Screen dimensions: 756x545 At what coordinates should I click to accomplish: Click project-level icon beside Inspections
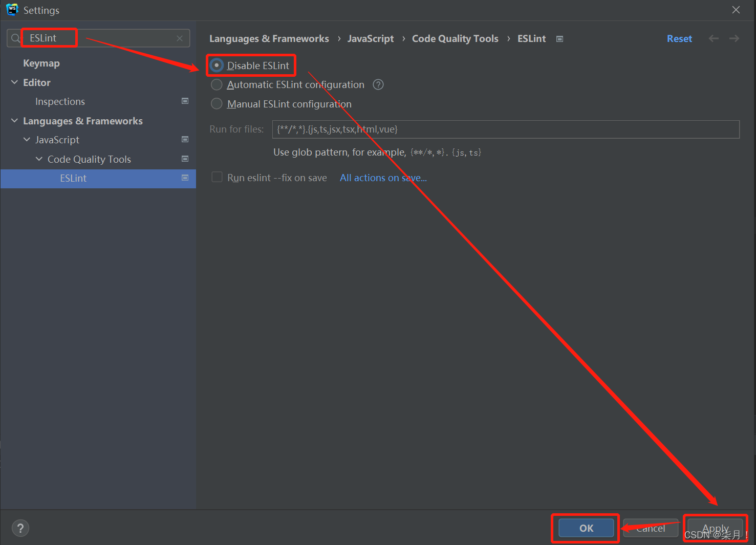[x=185, y=101]
